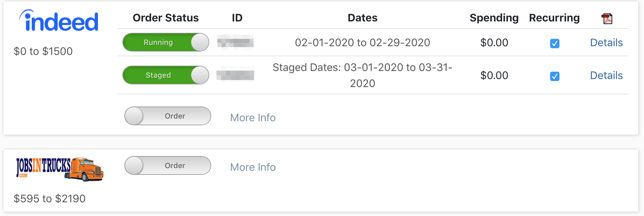Open More Info for JobsInTrucks
The width and height of the screenshot is (644, 216).
pos(253,167)
